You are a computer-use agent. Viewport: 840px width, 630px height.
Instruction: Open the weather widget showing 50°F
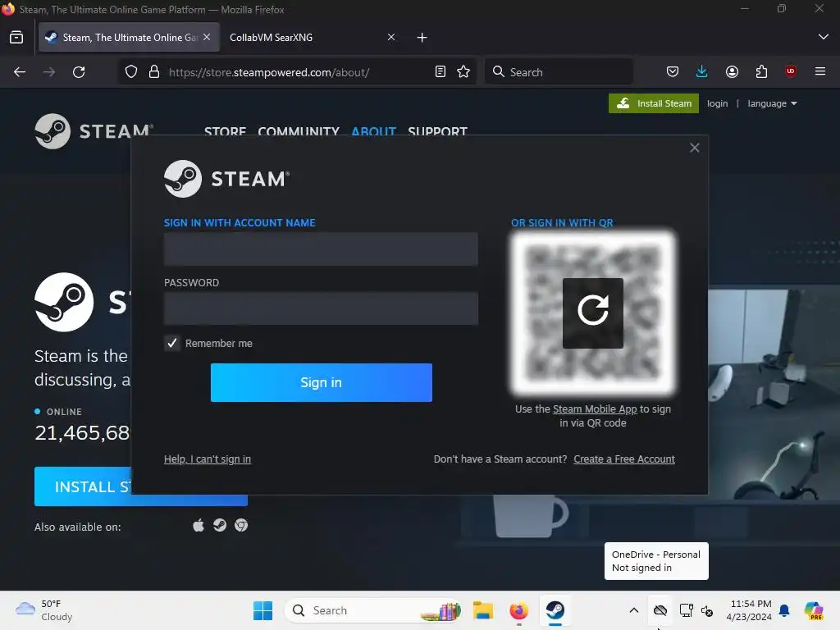pyautogui.click(x=46, y=610)
